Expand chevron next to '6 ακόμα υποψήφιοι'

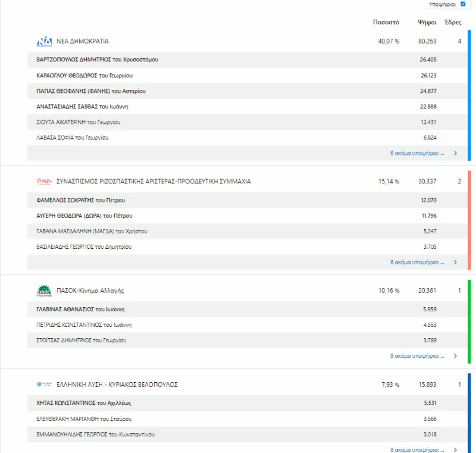pos(455,153)
